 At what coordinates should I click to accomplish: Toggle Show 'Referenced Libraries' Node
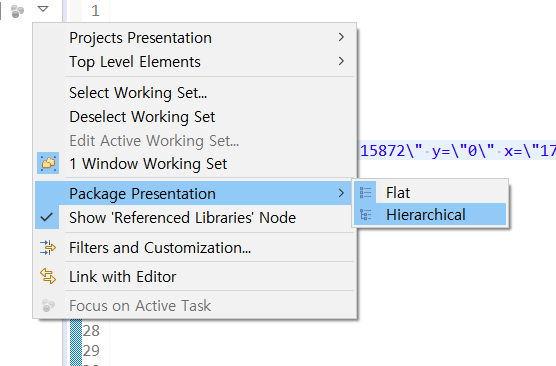click(x=194, y=217)
